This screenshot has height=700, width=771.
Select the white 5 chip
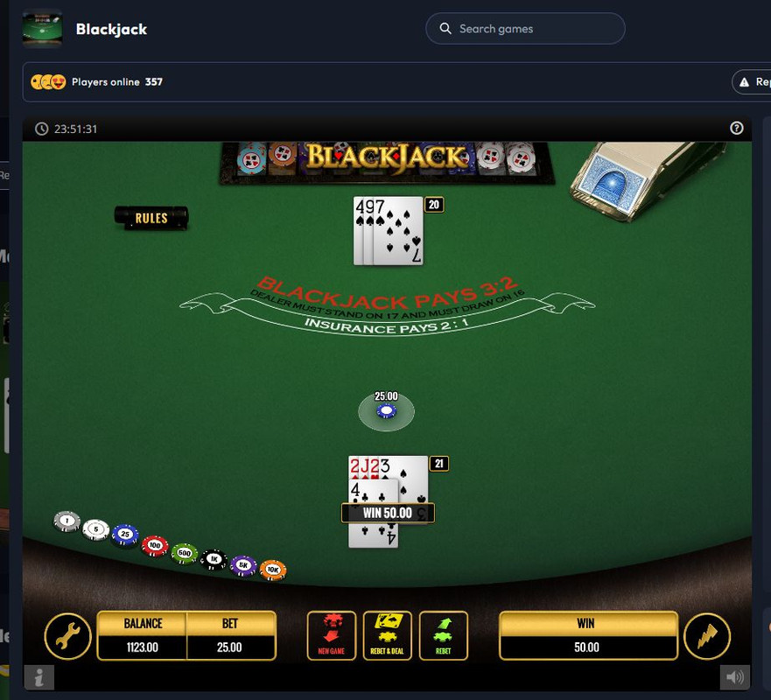pos(96,529)
